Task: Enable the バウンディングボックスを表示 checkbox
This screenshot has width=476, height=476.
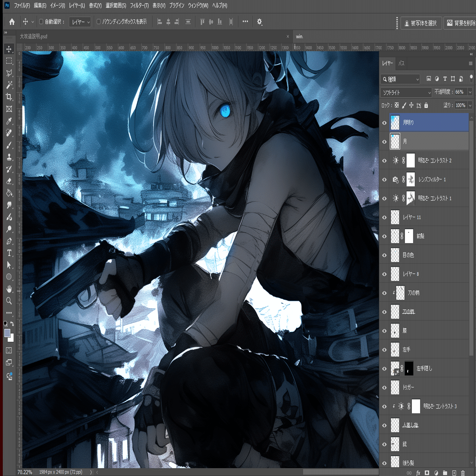Action: [x=98, y=22]
